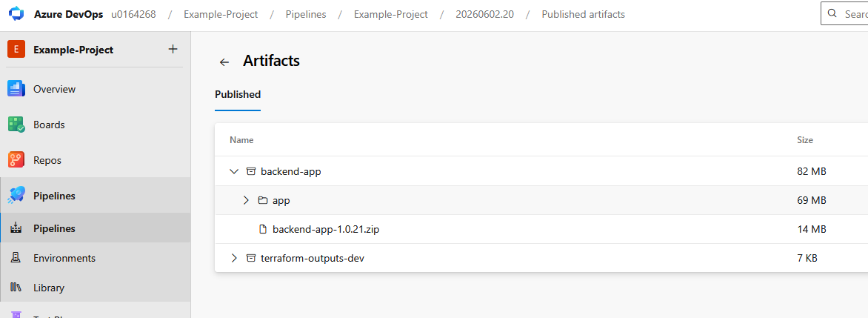Image resolution: width=868 pixels, height=318 pixels.
Task: Click the Example-Project E avatar icon
Action: 16,50
